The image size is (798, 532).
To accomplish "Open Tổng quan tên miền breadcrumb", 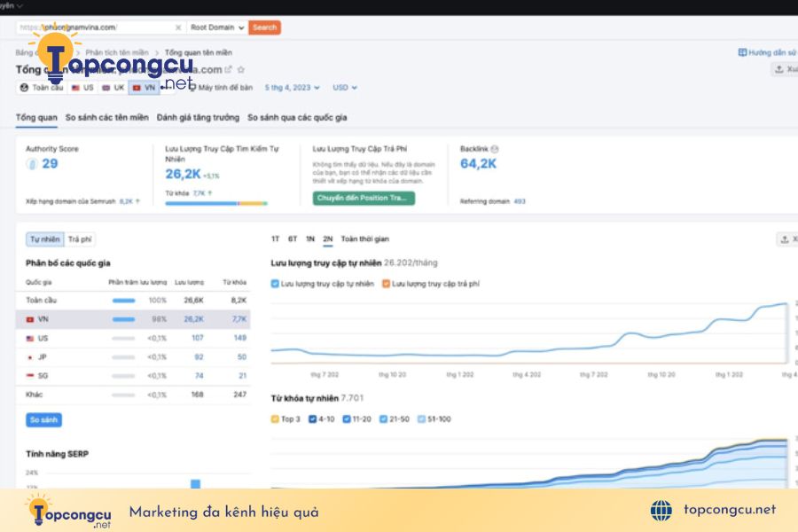I will (198, 52).
